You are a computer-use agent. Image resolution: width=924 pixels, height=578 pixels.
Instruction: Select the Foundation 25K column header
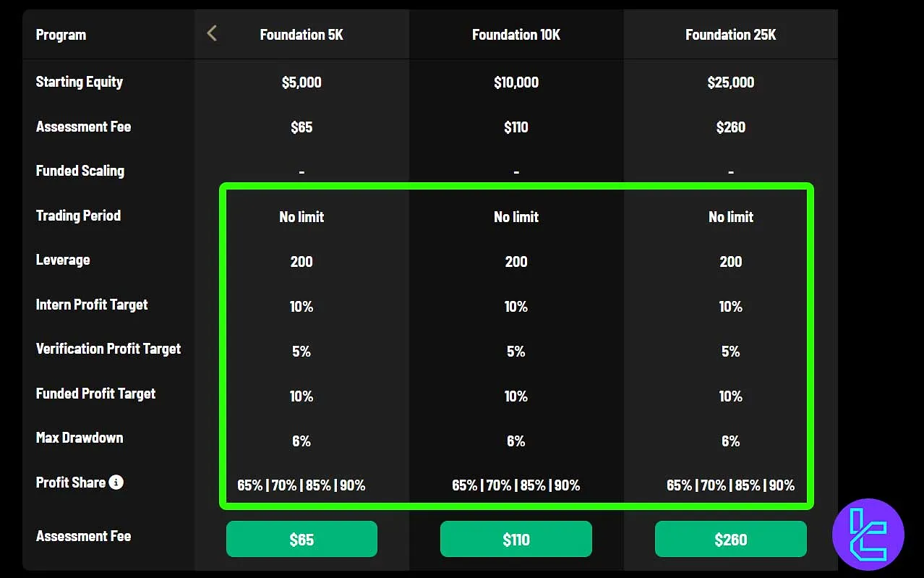pyautogui.click(x=730, y=34)
